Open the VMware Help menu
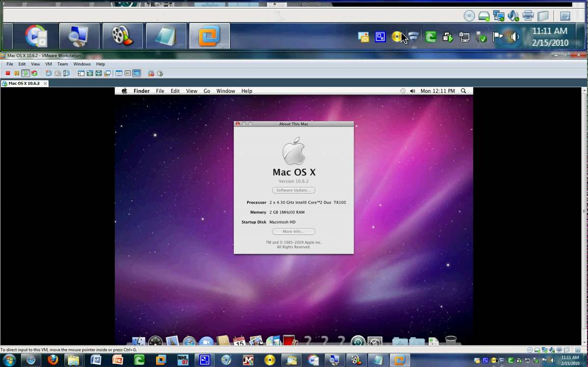 (100, 64)
